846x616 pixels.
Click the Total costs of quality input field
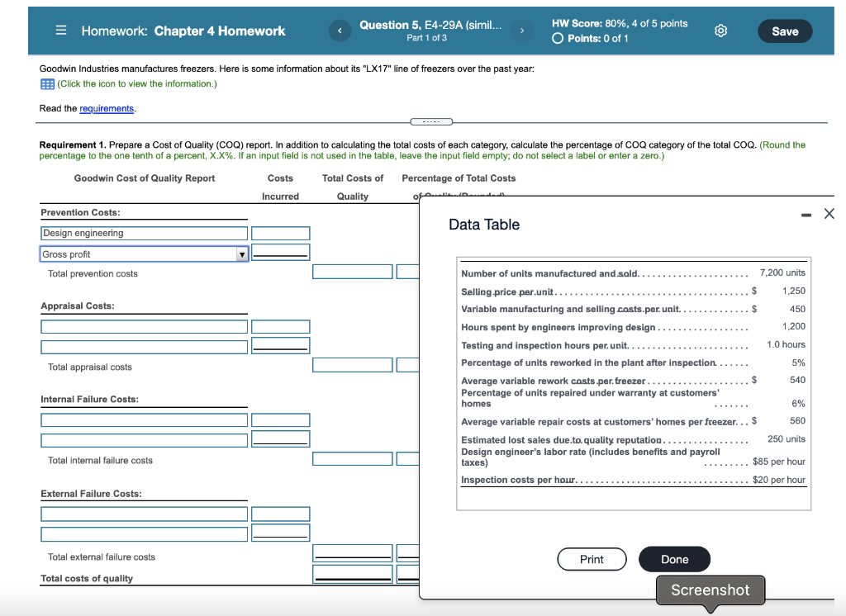(x=352, y=574)
